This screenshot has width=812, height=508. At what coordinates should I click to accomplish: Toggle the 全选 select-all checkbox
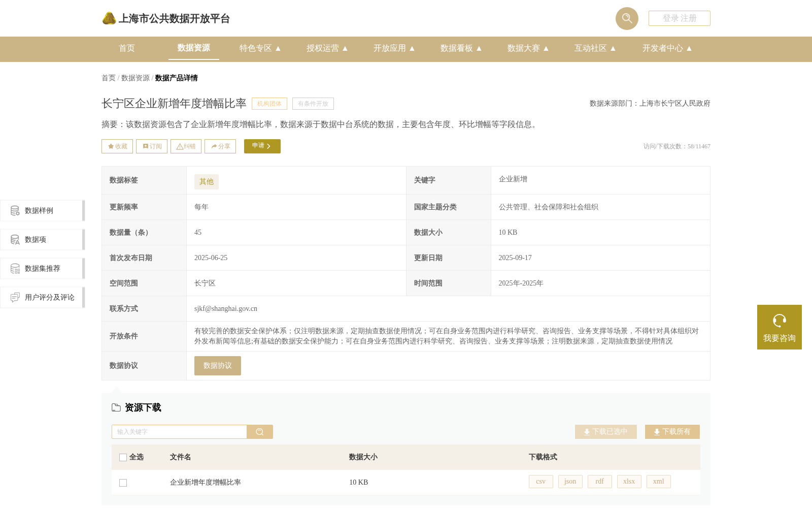123,457
